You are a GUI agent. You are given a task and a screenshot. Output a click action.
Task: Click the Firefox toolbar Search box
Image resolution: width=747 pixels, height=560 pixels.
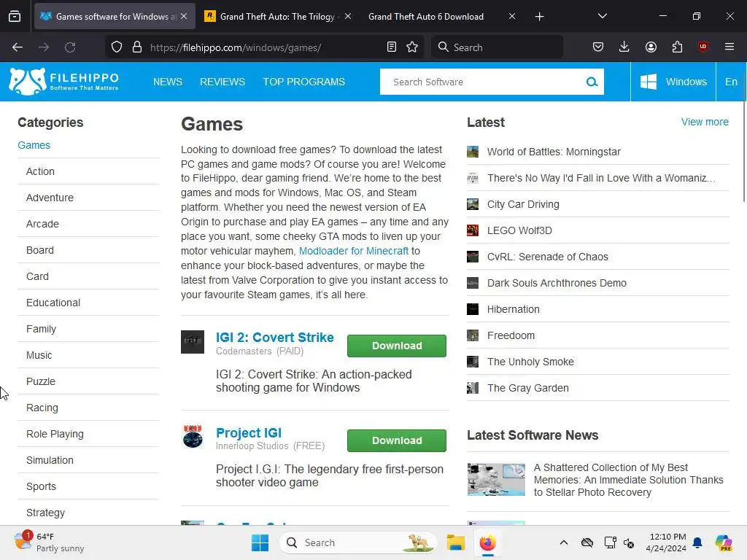497,47
